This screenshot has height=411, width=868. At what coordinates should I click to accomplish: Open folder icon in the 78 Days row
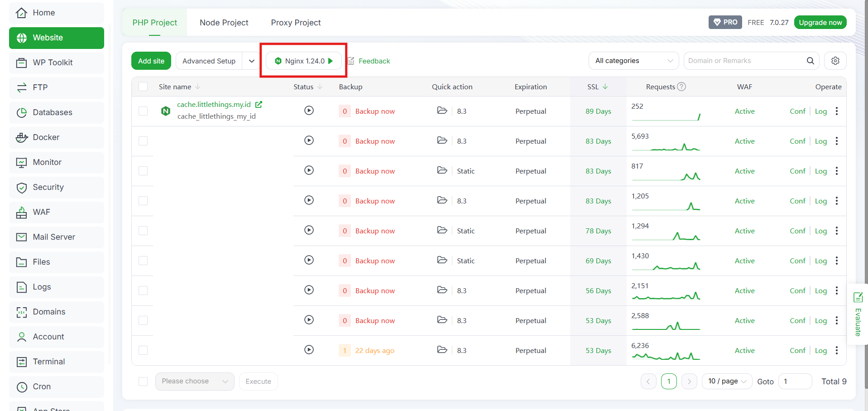point(442,230)
